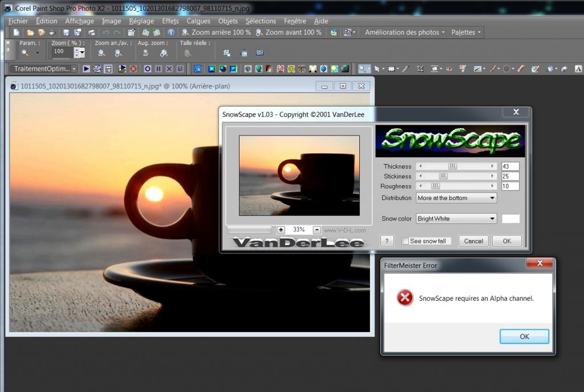Image resolution: width=584 pixels, height=392 pixels.
Task: Click the blue image information icon
Action: coord(171,32)
